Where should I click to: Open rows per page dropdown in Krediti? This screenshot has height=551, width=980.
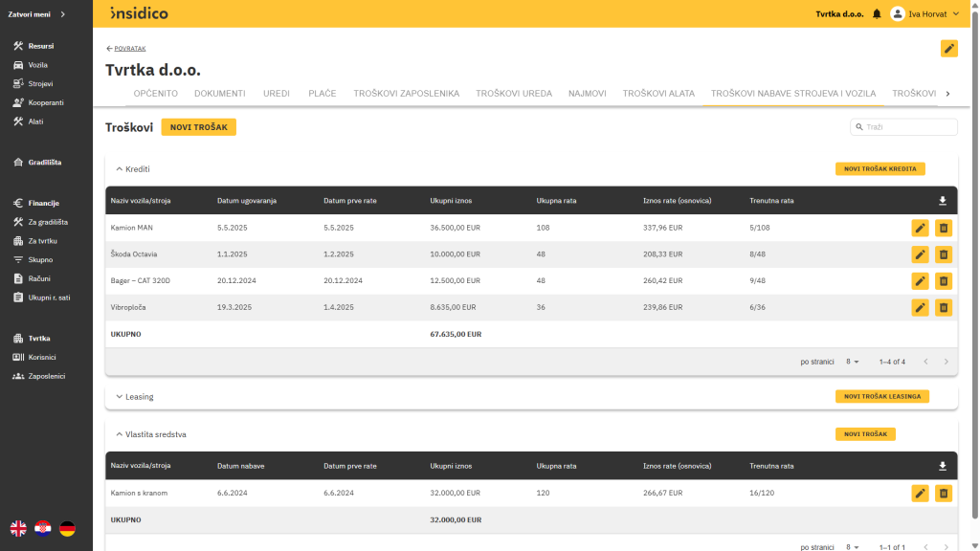coord(852,362)
